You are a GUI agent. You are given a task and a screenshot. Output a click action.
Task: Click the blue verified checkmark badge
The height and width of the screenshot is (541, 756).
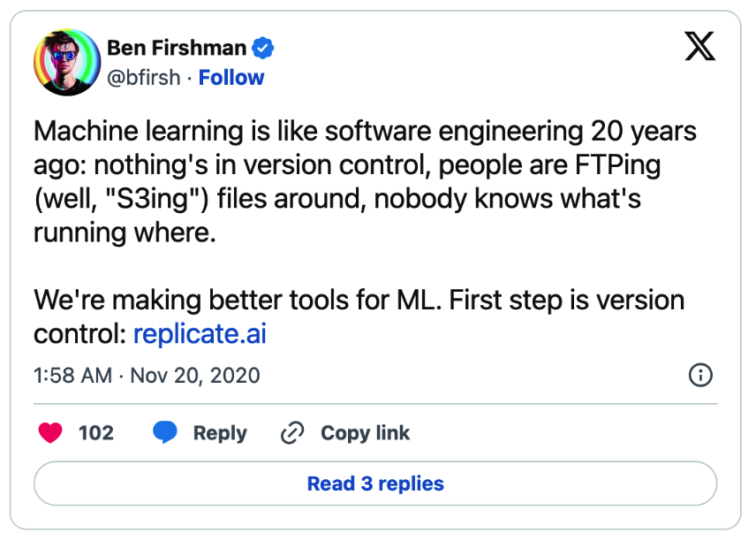(x=263, y=48)
